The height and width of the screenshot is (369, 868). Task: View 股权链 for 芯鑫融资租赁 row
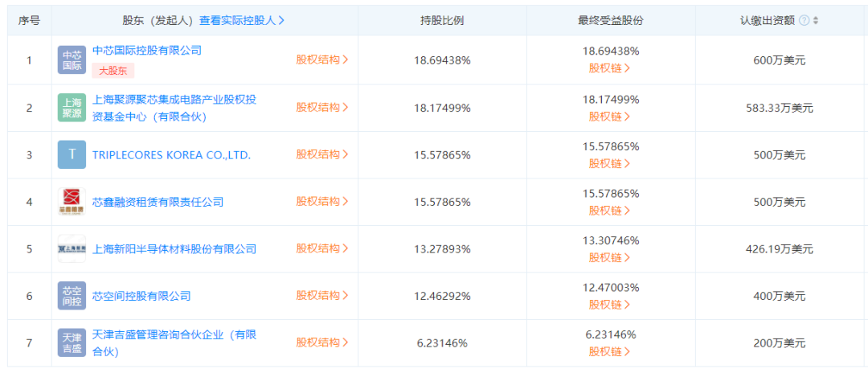610,211
